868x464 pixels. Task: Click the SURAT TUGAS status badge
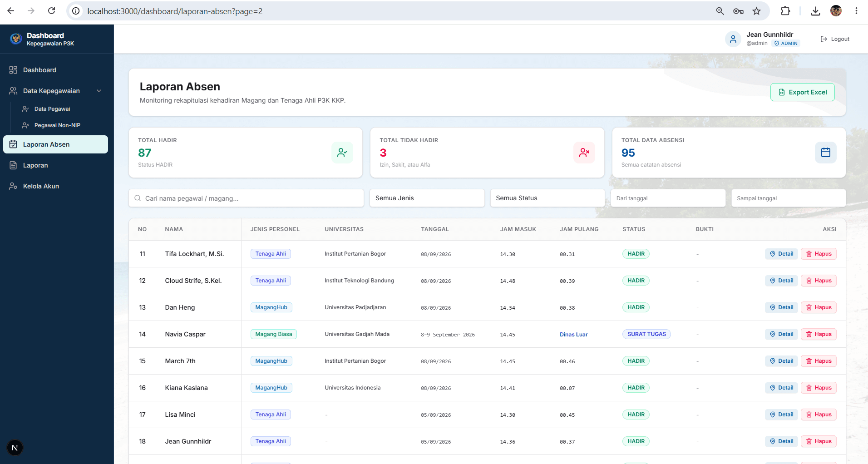pos(646,334)
